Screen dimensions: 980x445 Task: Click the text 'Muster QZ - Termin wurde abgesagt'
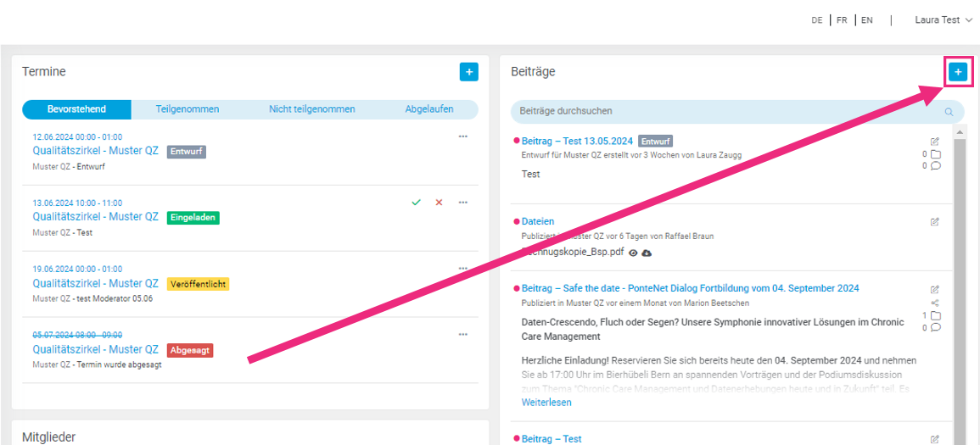pyautogui.click(x=97, y=364)
